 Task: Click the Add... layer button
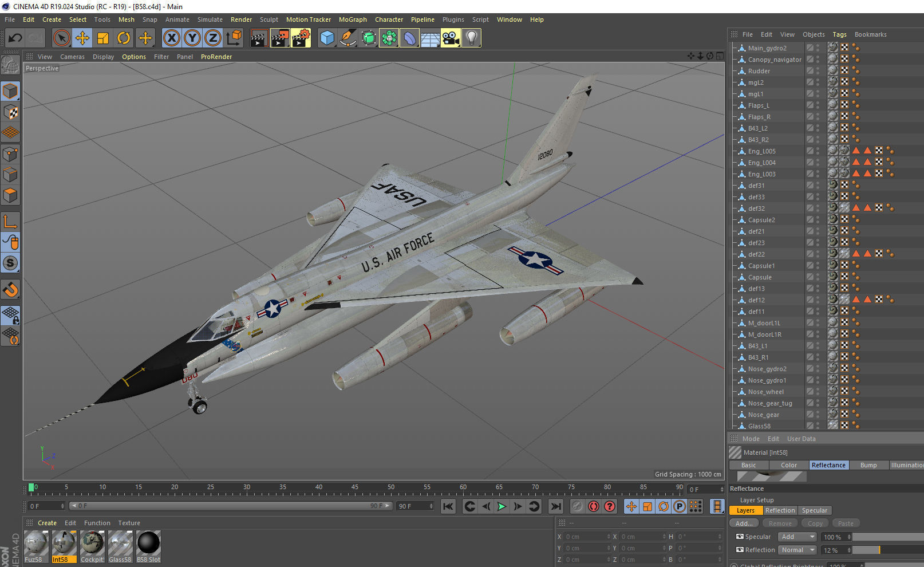coord(744,523)
